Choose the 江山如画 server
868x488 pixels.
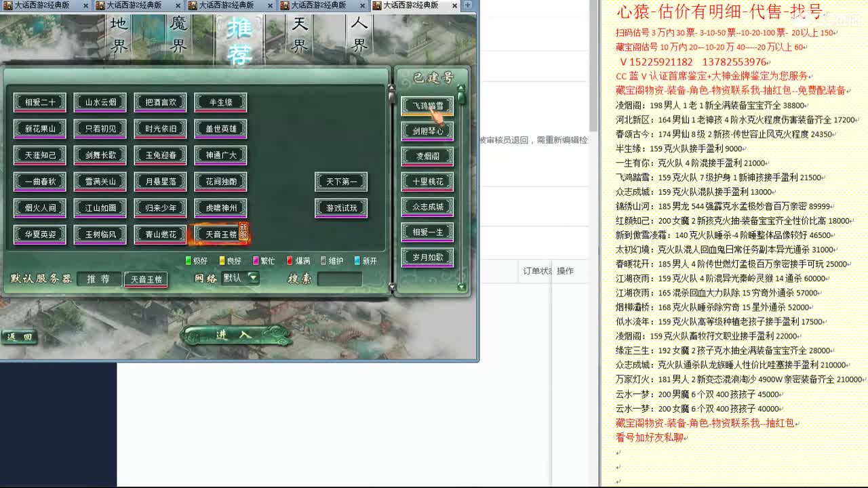100,208
